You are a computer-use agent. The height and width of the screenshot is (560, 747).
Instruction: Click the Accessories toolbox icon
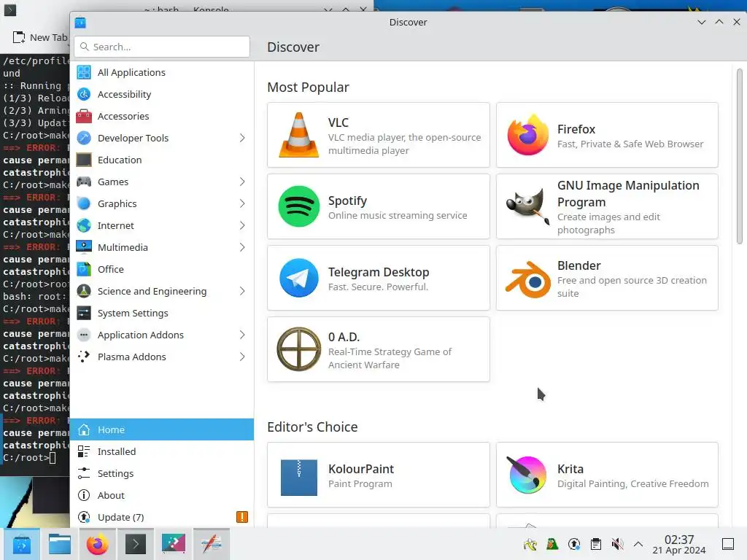[84, 116]
